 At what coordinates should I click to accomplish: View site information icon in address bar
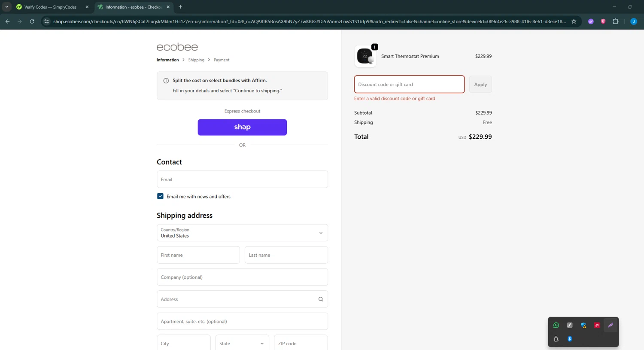coord(46,21)
